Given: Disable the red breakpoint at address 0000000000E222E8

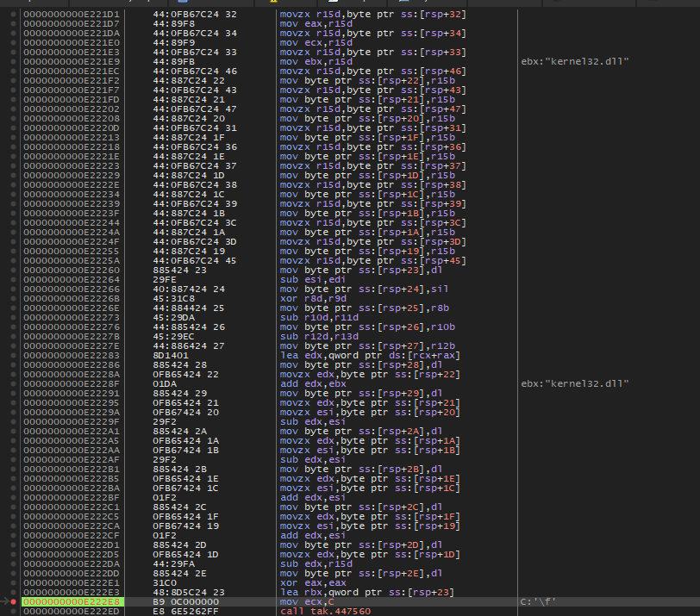Looking at the screenshot, I should pyautogui.click(x=14, y=601).
